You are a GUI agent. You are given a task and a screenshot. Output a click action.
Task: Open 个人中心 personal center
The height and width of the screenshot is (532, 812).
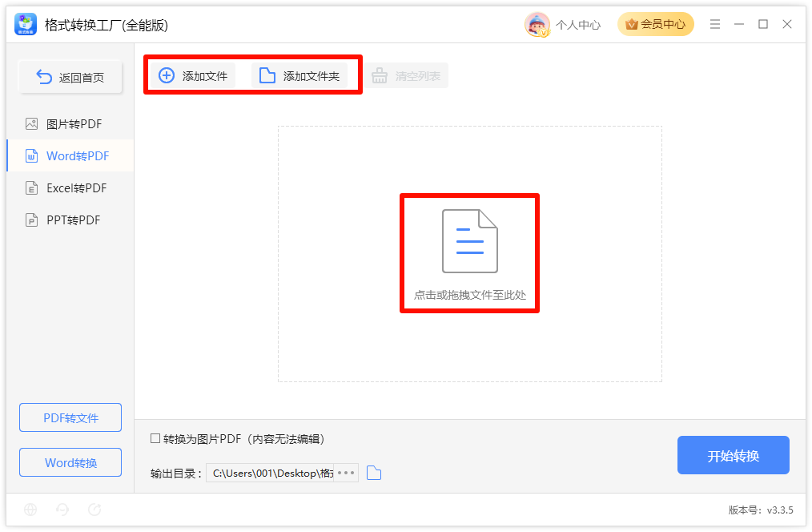click(x=578, y=25)
